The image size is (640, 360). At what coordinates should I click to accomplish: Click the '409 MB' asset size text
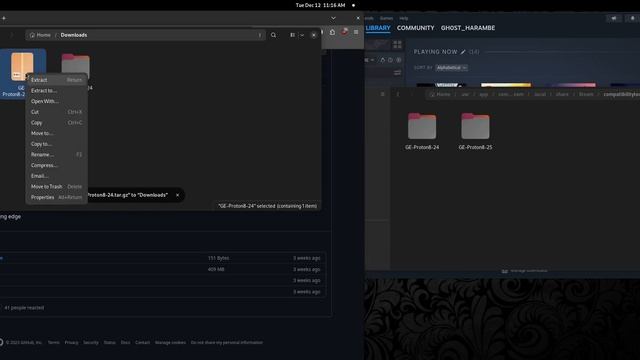tap(216, 269)
